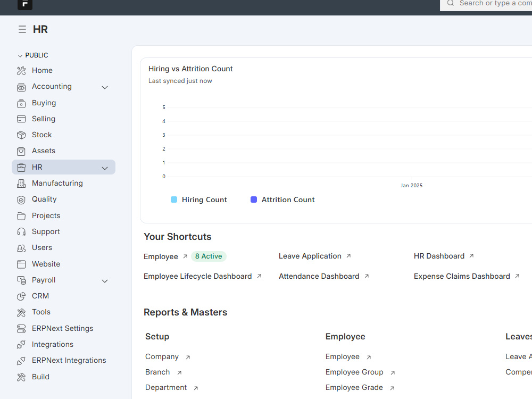Image resolution: width=532 pixels, height=399 pixels.
Task: Click the Website browser icon
Action: coord(21,264)
